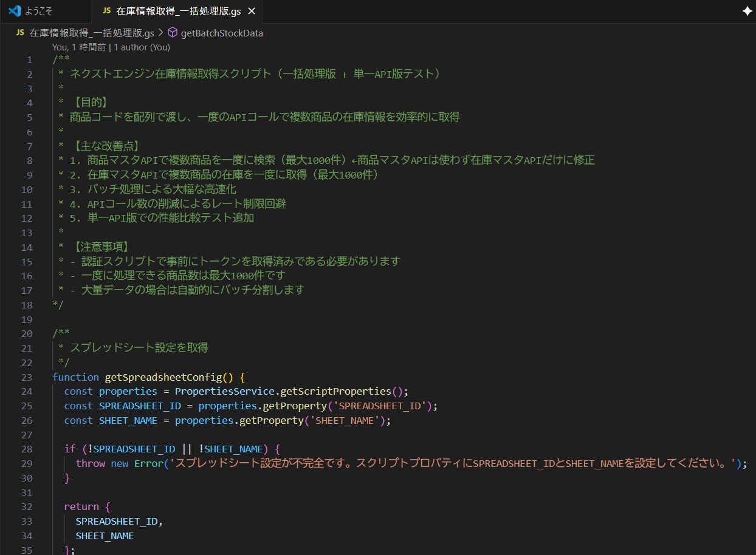Click the '単一API版での性能比較テスト追加' comment line

(x=170, y=218)
